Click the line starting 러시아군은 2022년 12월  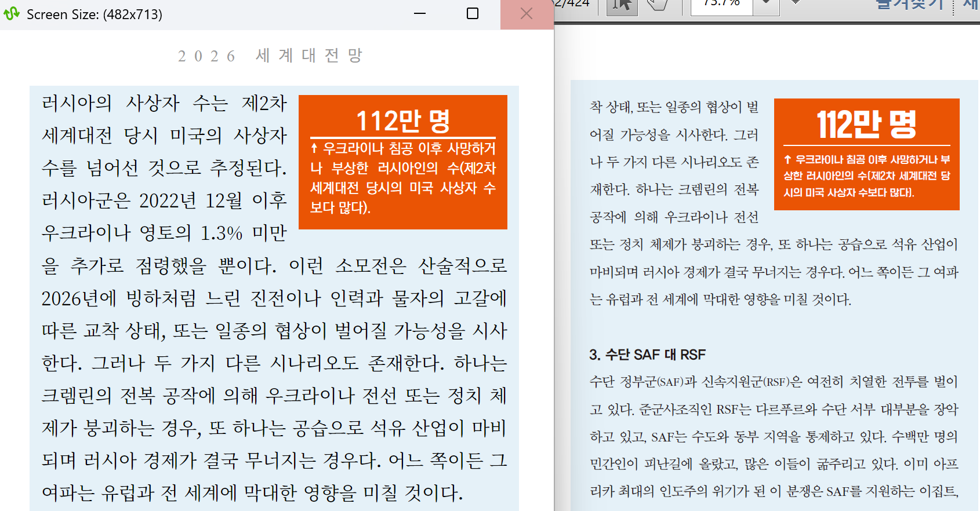pos(164,200)
